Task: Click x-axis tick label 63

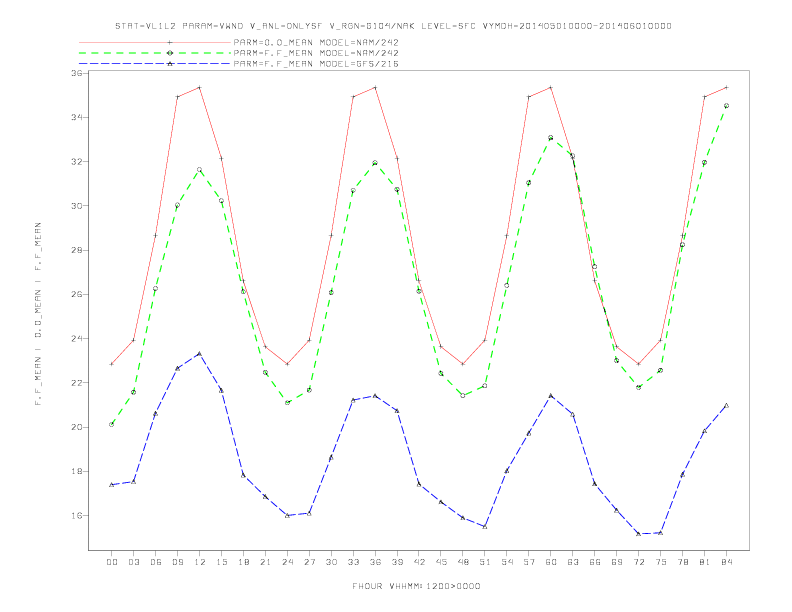Action: (573, 562)
